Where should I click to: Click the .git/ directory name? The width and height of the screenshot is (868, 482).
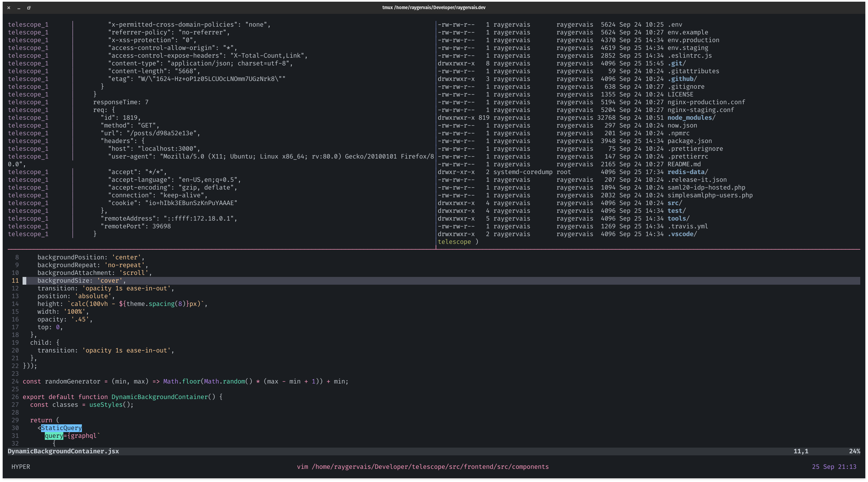click(x=677, y=63)
